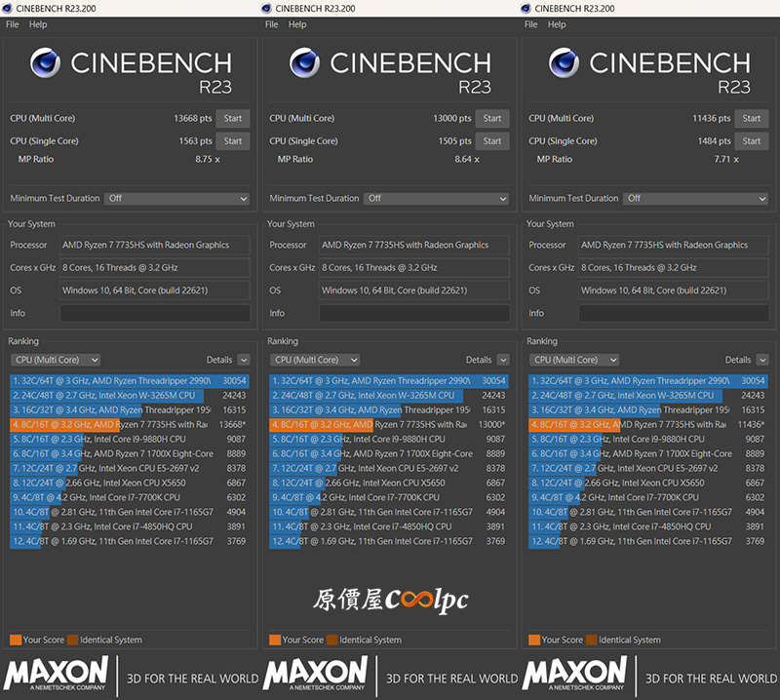Select the 1.69 GHz i7-1165G7 row, 13000 pts window
The width and height of the screenshot is (780, 700).
pos(389,541)
